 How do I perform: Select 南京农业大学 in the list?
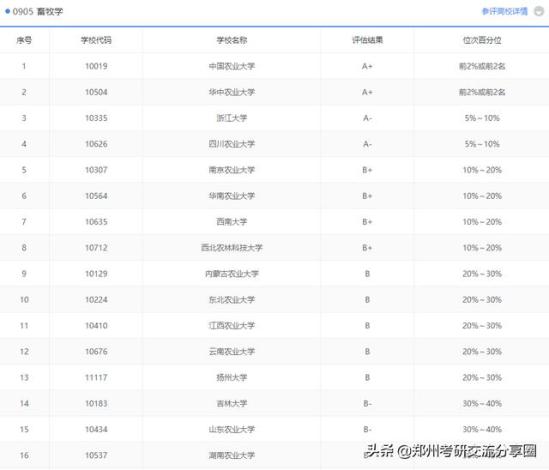[x=232, y=170]
